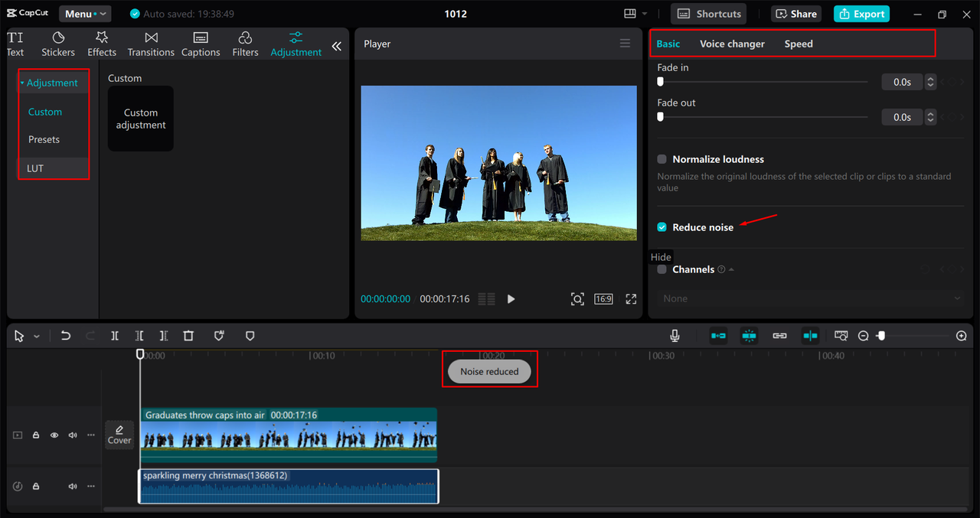Image resolution: width=980 pixels, height=518 pixels.
Task: Enable the Normalize loudness checkbox
Action: [x=662, y=159]
